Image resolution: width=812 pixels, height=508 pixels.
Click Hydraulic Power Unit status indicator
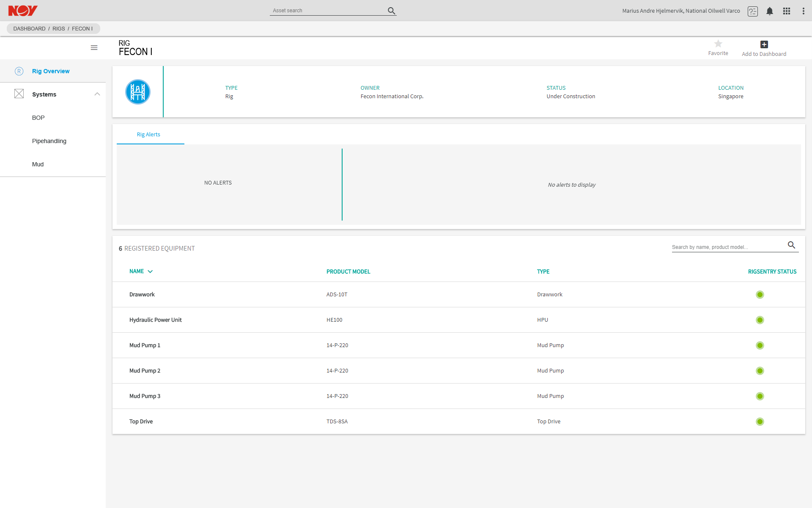(x=760, y=320)
